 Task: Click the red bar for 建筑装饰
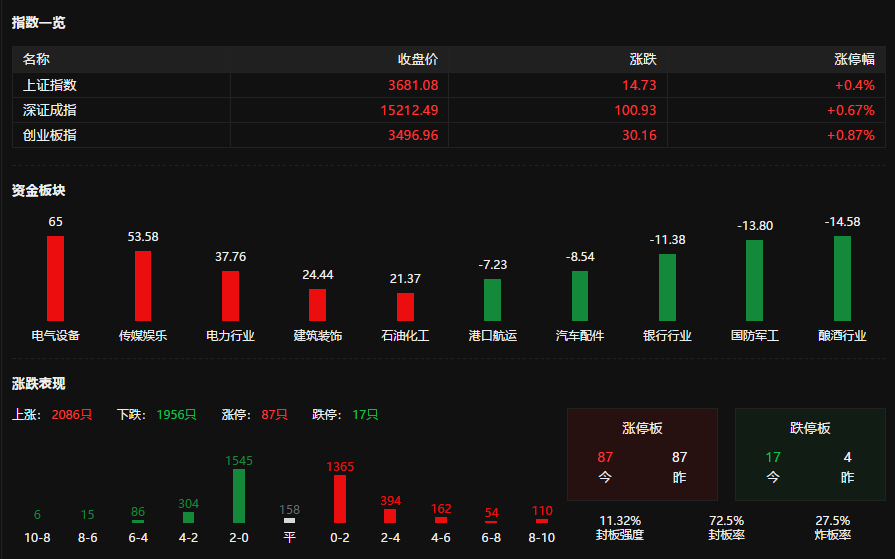317,305
